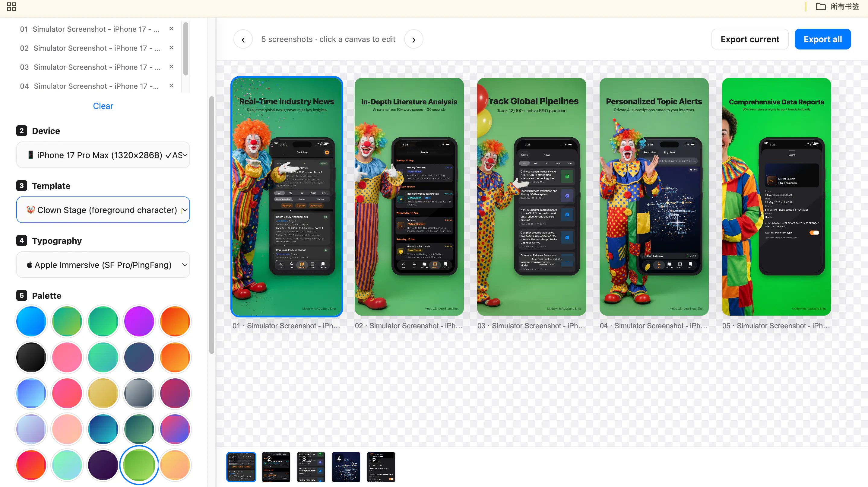
Task: Pick the slate gray palette swatch
Action: click(139, 393)
